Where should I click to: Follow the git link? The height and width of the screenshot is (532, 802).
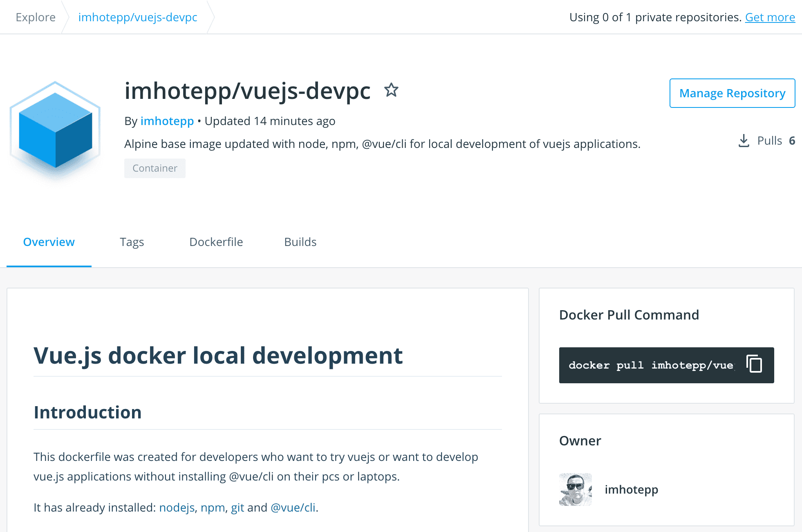tap(237, 507)
